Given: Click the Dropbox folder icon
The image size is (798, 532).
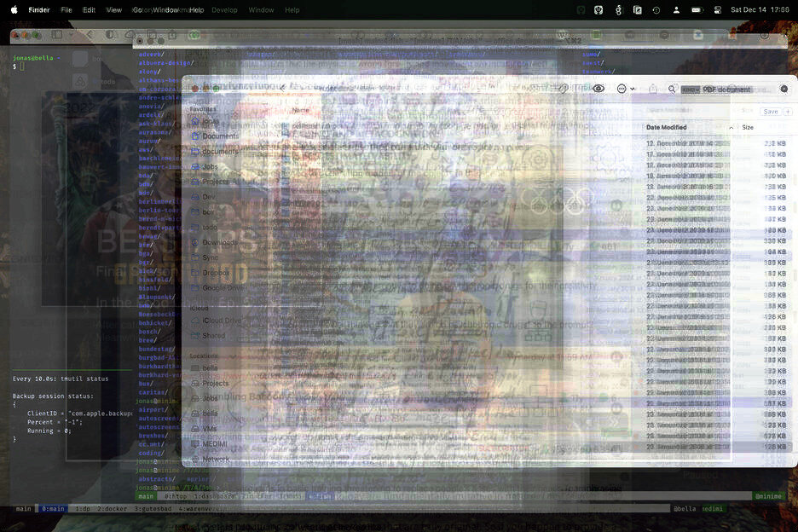Looking at the screenshot, I should coord(195,273).
